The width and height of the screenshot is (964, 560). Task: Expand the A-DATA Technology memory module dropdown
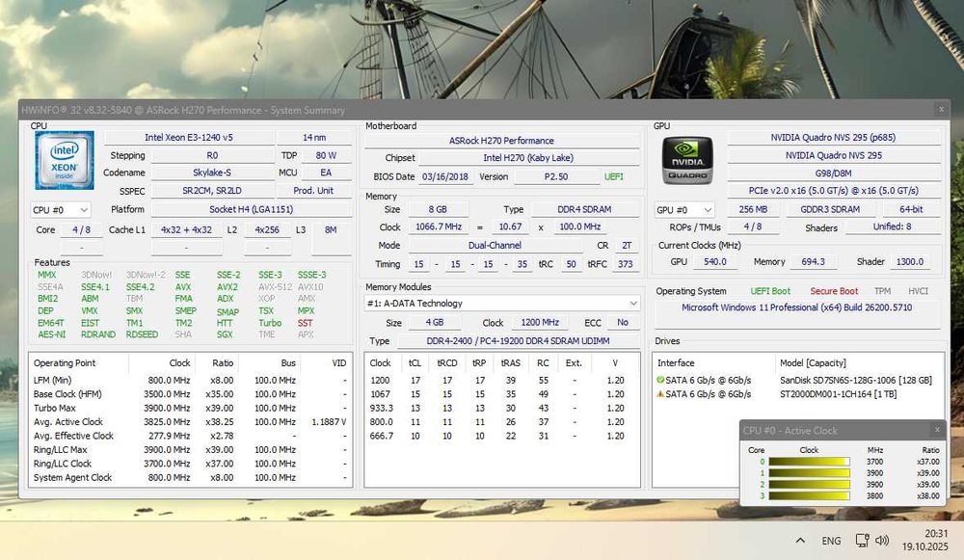(x=501, y=303)
